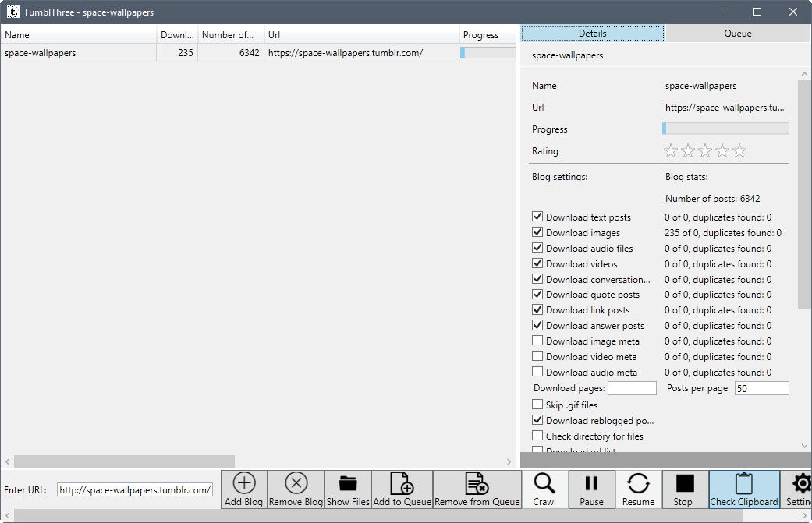Click the Remove Blog icon
The width and height of the screenshot is (812, 523).
[296, 483]
